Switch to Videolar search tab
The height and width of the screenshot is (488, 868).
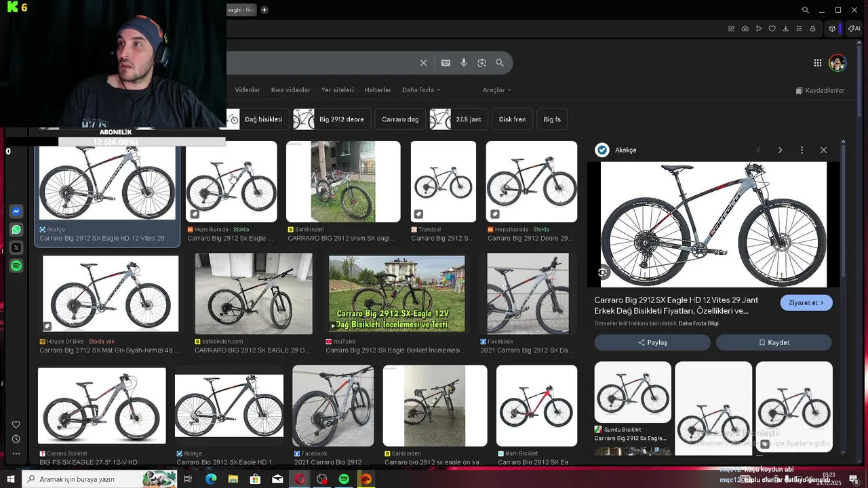(x=248, y=90)
